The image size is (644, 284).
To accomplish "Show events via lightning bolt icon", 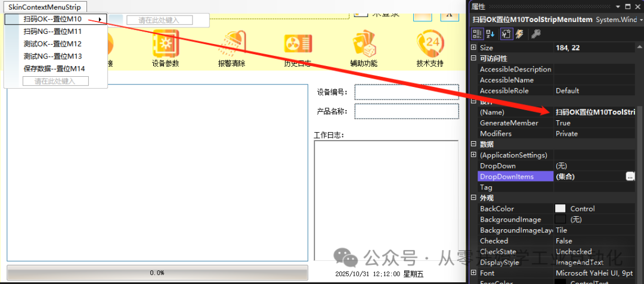I will [519, 33].
